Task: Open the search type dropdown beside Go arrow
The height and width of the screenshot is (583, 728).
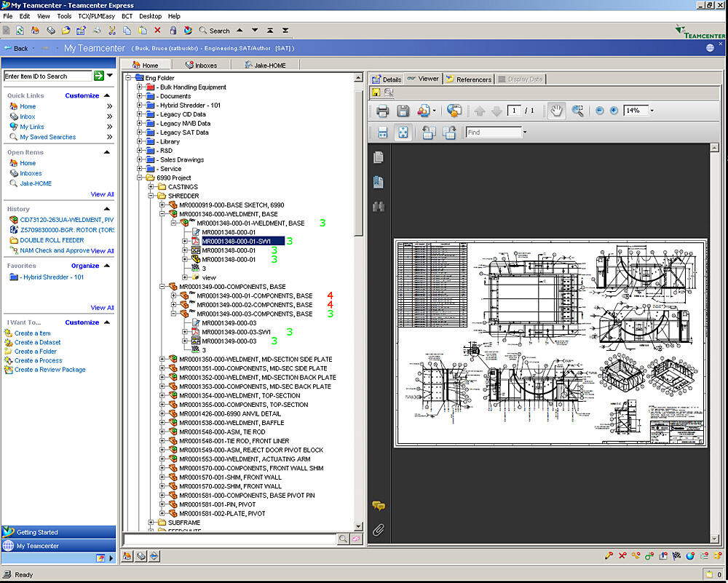Action: pos(110,75)
